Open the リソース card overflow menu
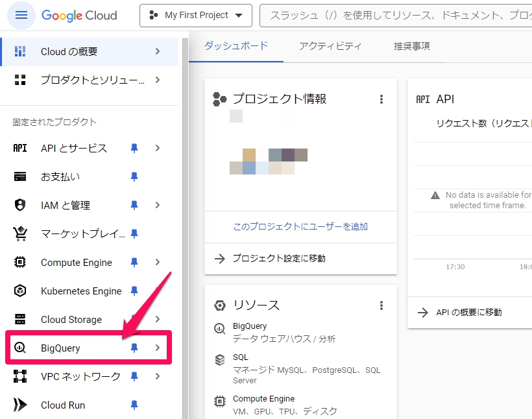Viewport: 532px width, 419px height. [x=381, y=305]
